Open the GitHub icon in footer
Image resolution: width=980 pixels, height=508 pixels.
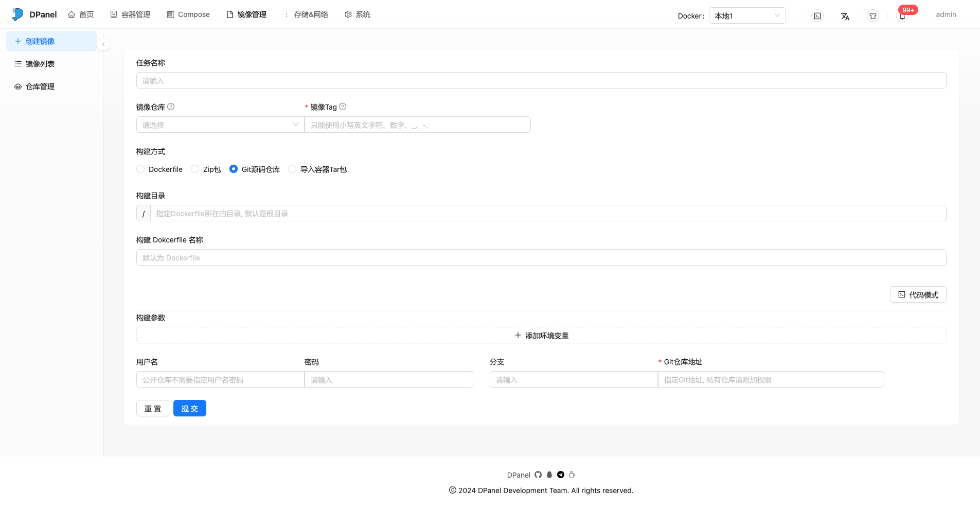click(538, 475)
